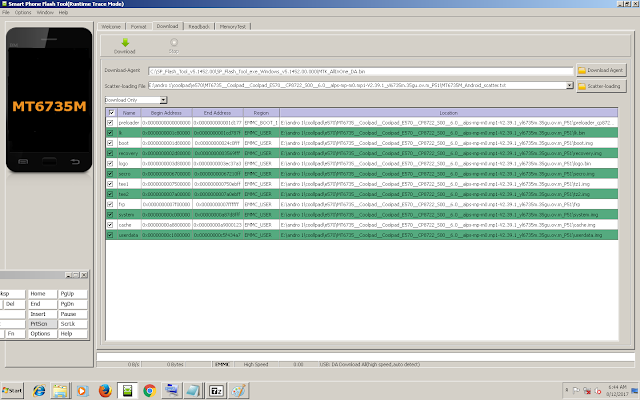Select the Download tab
Screen dimensions: 640x400
(167, 26)
